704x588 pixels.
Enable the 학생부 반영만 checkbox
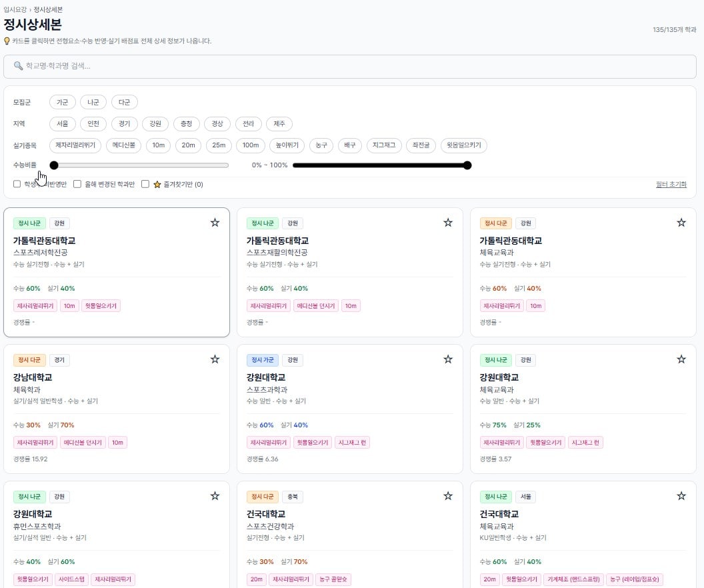coord(17,184)
